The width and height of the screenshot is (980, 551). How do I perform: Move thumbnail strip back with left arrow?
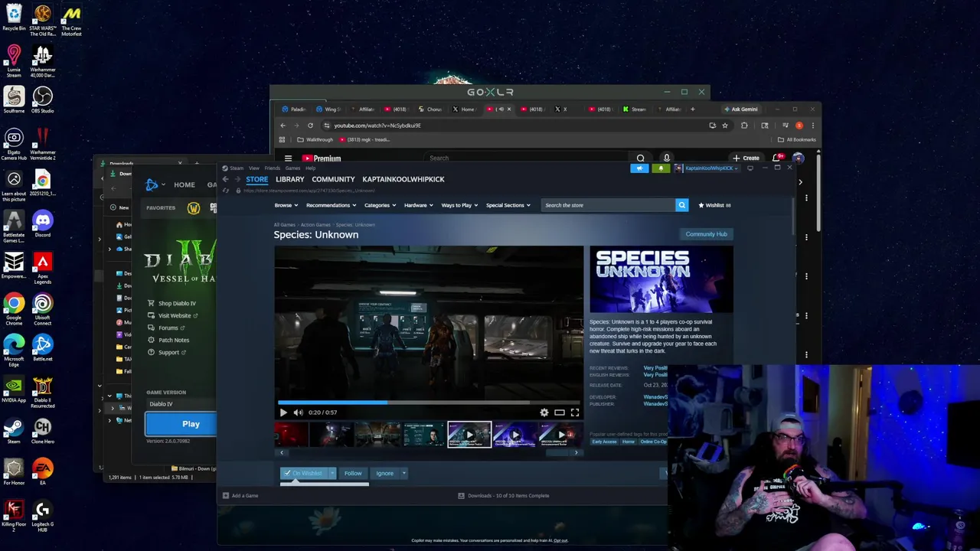pos(281,452)
